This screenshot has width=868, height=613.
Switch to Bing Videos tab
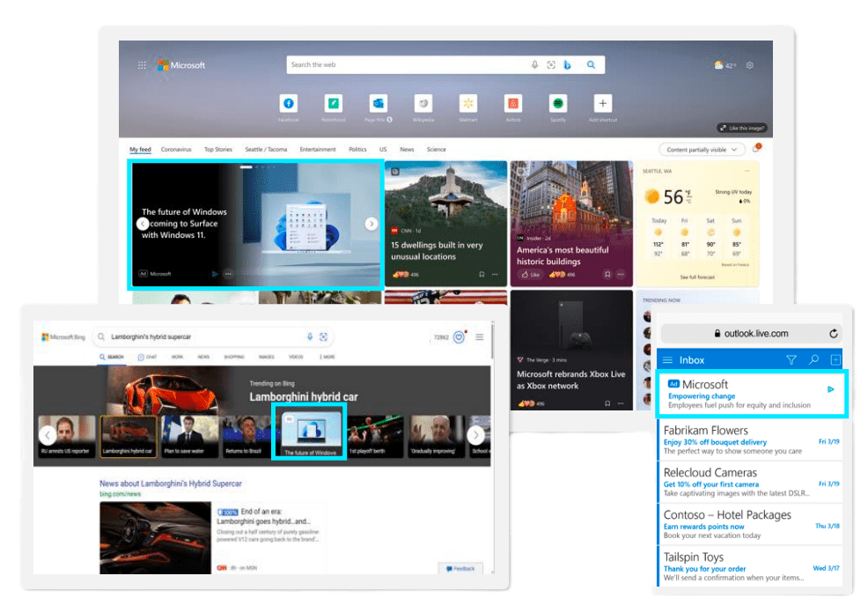[296, 358]
